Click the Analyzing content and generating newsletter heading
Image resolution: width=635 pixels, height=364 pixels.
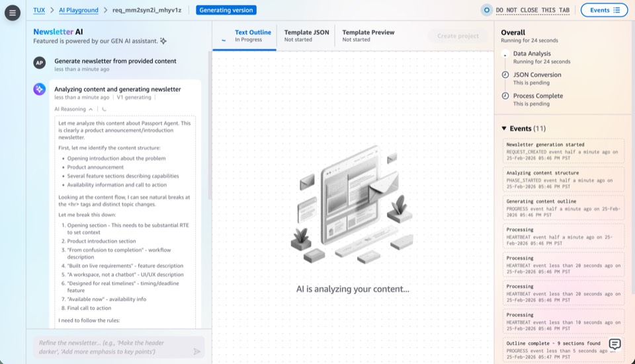[x=118, y=89]
